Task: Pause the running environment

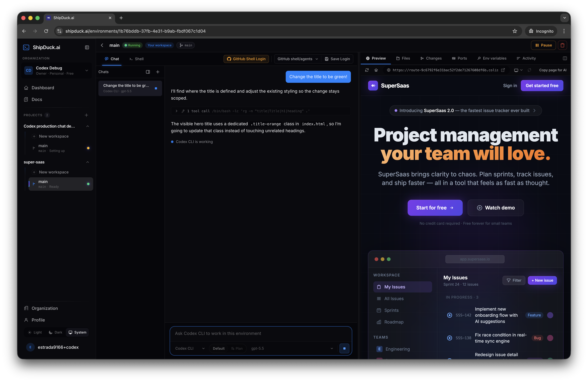Action: coord(543,45)
